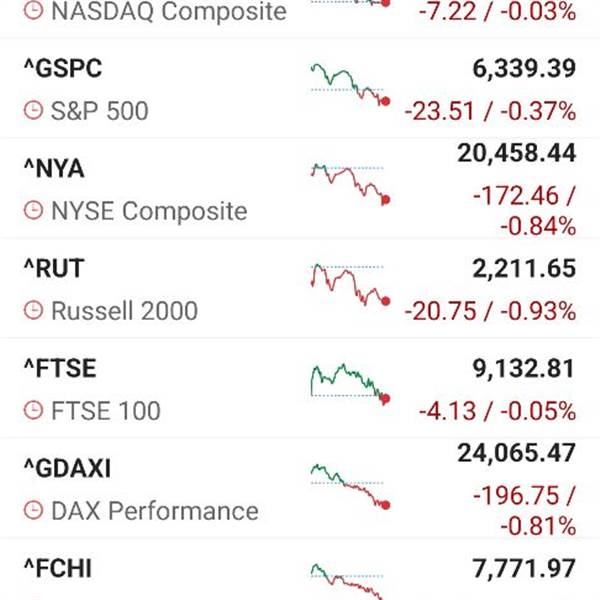The width and height of the screenshot is (600, 600).
Task: Open the ^NYA sparkline chart
Action: pyautogui.click(x=350, y=184)
